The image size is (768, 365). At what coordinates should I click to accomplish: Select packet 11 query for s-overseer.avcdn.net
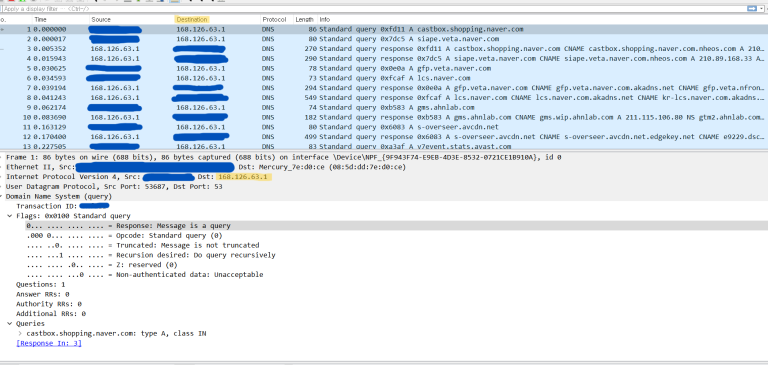pos(383,127)
